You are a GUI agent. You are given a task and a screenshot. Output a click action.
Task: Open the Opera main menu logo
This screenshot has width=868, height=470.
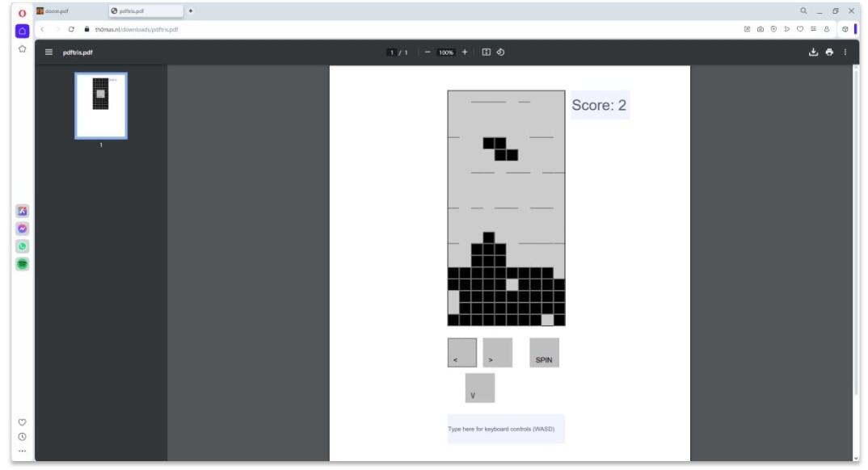[22, 13]
